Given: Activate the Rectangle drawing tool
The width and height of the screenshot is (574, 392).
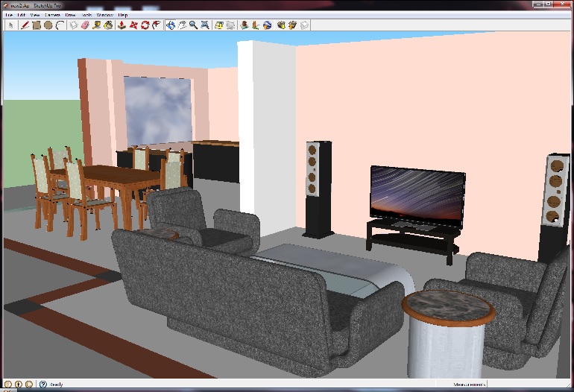Looking at the screenshot, I should click(x=36, y=25).
